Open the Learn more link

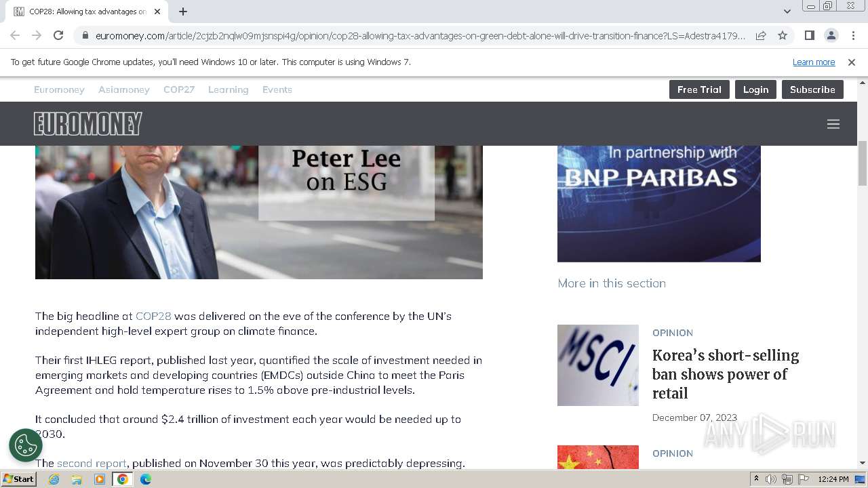[x=814, y=62]
